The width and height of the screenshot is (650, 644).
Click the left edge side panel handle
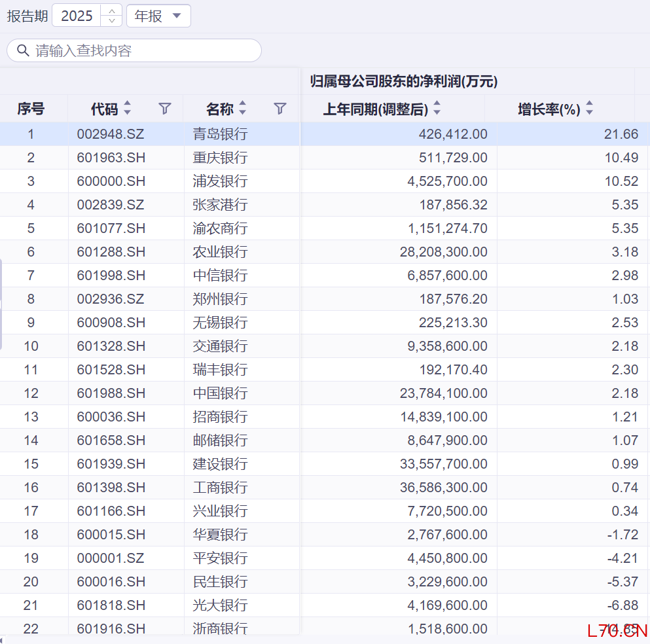click(x=1, y=304)
